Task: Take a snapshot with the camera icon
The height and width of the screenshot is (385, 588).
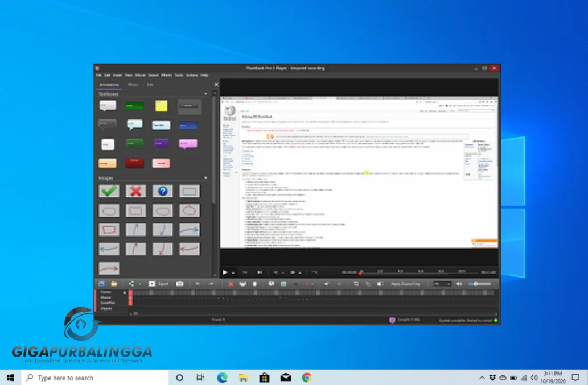Action: point(180,284)
